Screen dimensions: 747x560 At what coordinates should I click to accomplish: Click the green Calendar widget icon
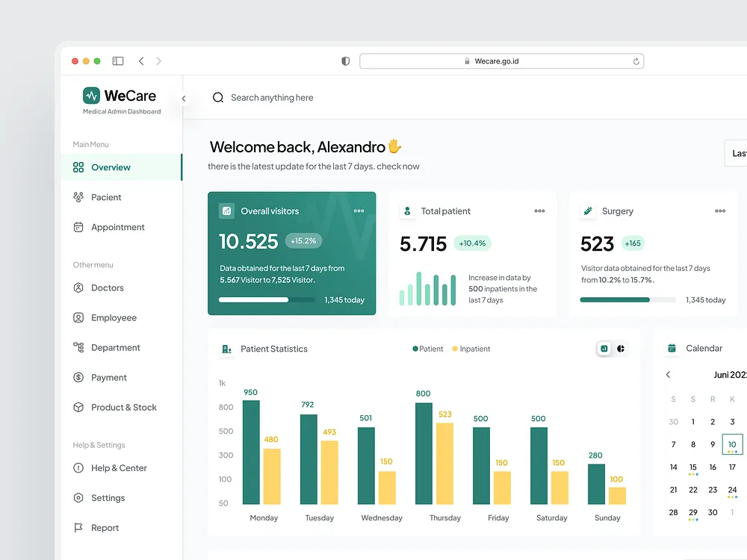(x=672, y=348)
